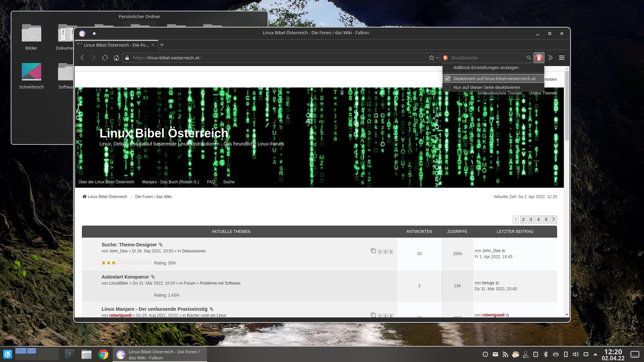Image resolution: width=644 pixels, height=362 pixels.
Task: Expand hidden system tray icons arrow
Action: click(x=596, y=354)
